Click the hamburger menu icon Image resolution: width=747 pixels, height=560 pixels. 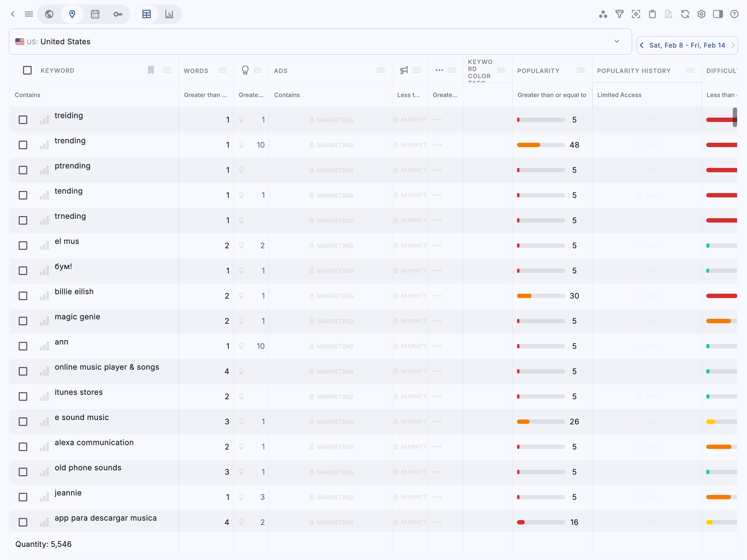(29, 14)
